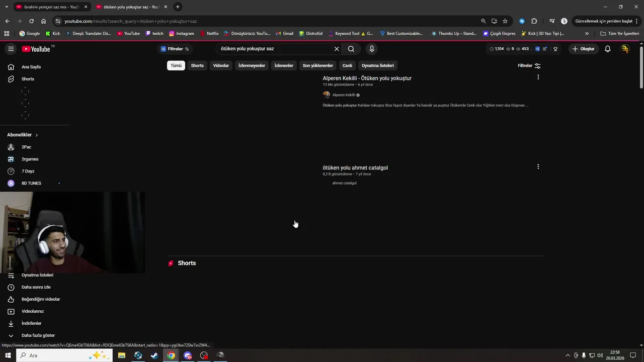Select the Shorts filter chip
644x362 pixels.
[197, 65]
